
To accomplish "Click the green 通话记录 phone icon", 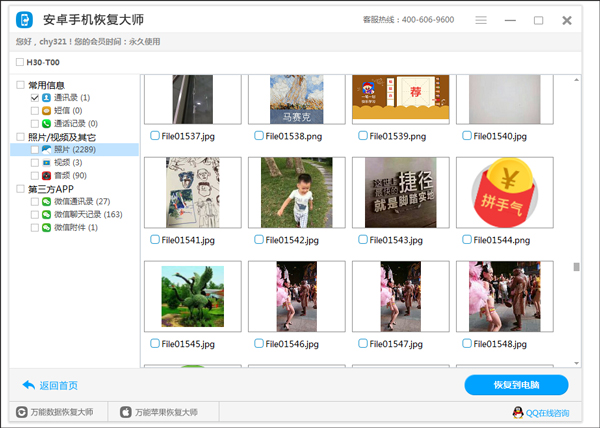I will (47, 123).
